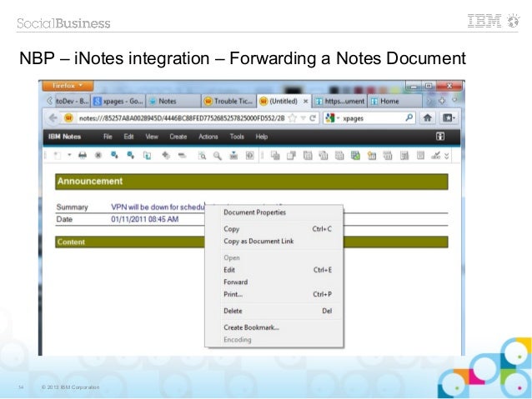
Task: Switch to the 'xpages - Go...' tab
Action: pos(118,101)
